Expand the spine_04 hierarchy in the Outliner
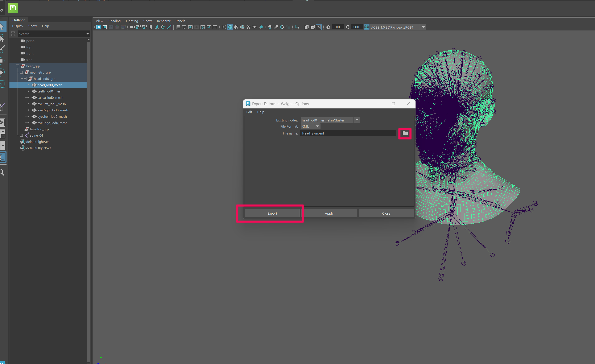Screen dimensions: 595x364 point(21,135)
